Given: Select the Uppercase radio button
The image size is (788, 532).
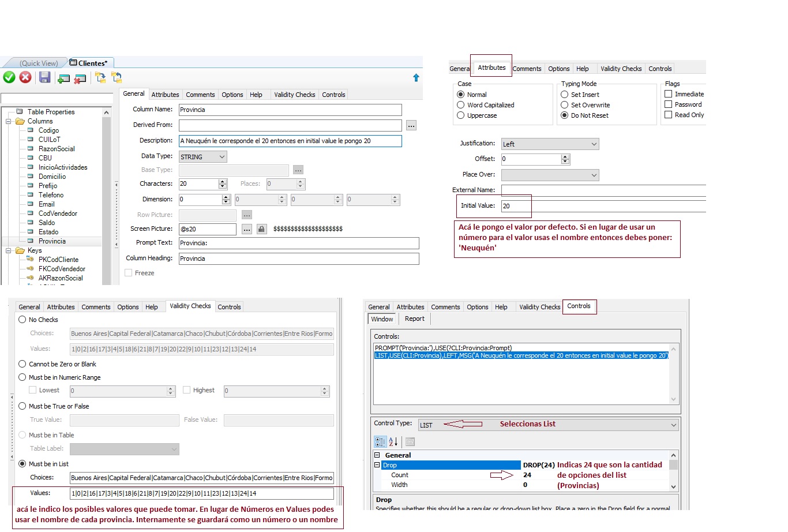Looking at the screenshot, I should tap(460, 115).
